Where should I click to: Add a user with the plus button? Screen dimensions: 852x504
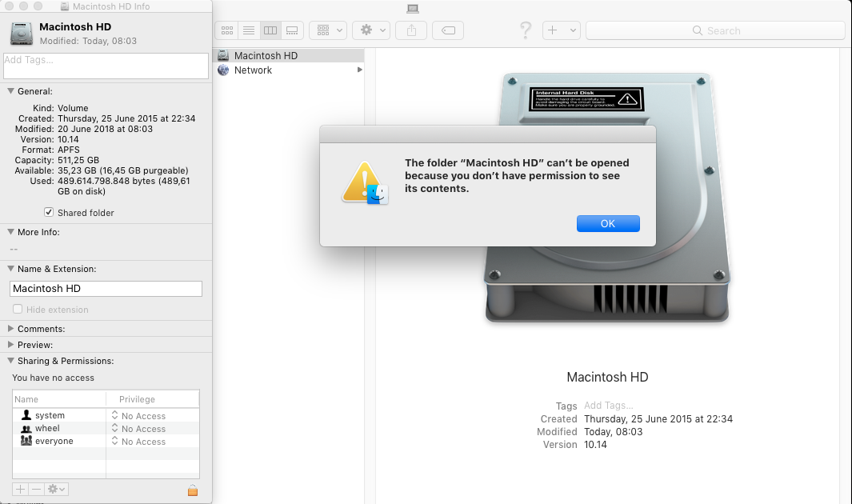coord(20,490)
